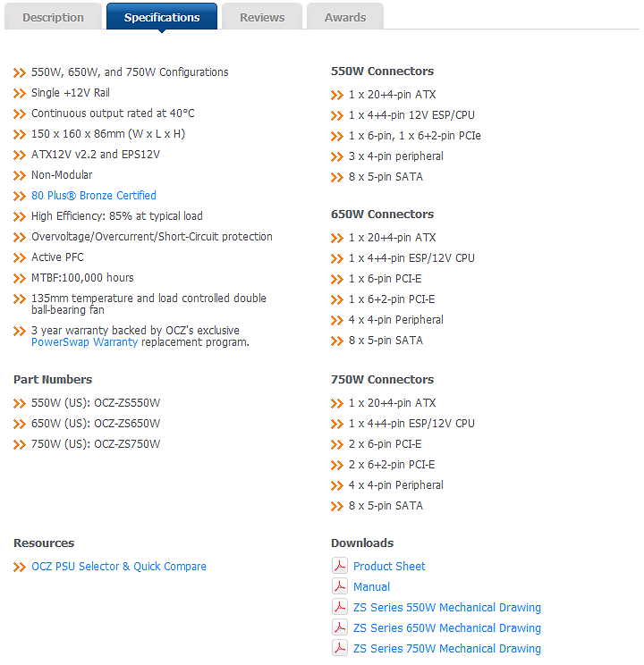Click 'Overvoltage/Overcurrent/Short-Circuit protection' text

click(x=151, y=237)
